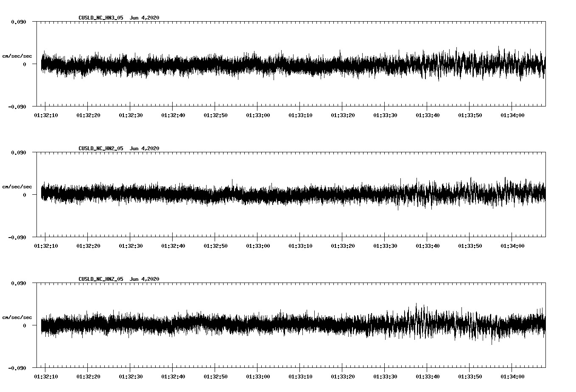Click 01:32:10 time label under HNZ plot
The image size is (576, 392).
[x=46, y=376]
